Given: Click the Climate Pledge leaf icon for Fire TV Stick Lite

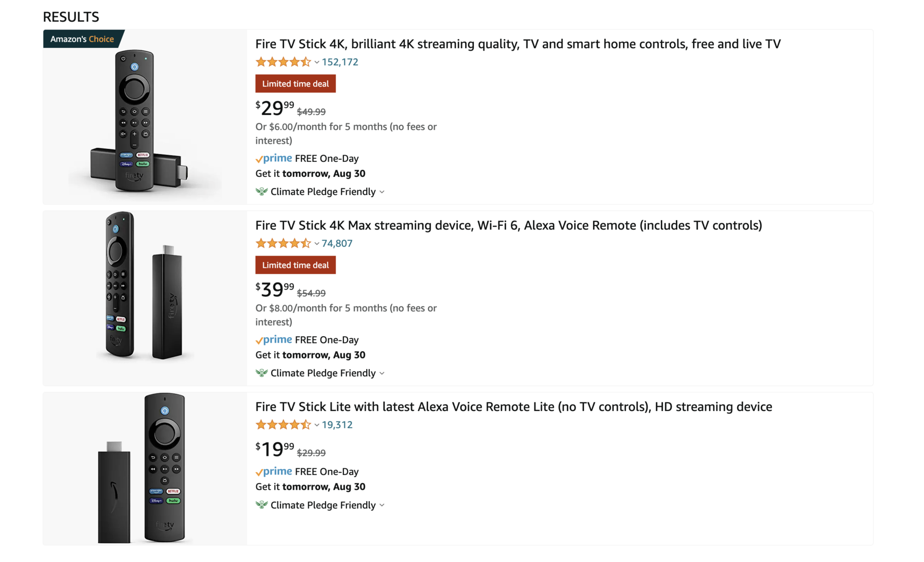Looking at the screenshot, I should [x=262, y=505].
